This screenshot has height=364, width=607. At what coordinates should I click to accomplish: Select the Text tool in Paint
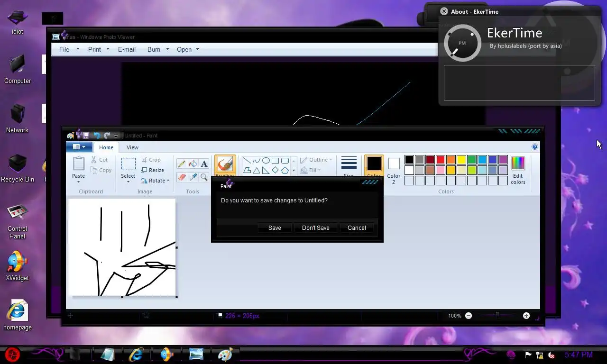point(204,164)
